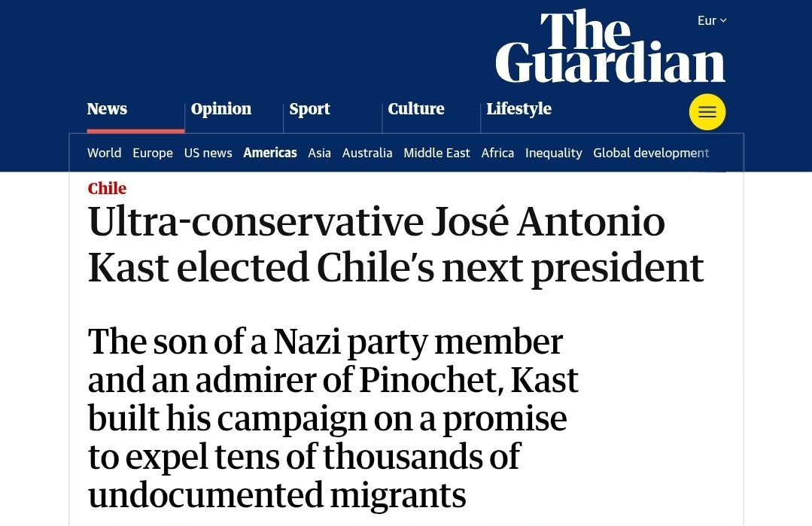Select the Lifestyle section tab
The height and width of the screenshot is (526, 812).
coord(519,109)
